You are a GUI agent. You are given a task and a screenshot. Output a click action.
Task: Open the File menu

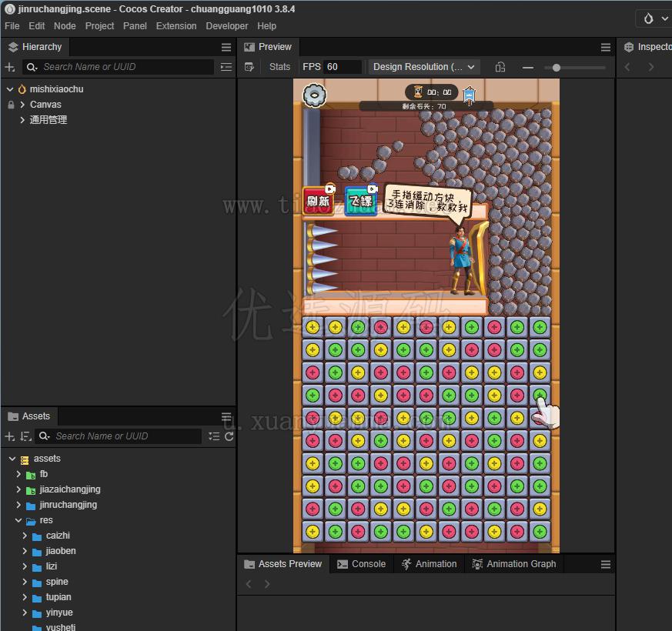click(12, 26)
